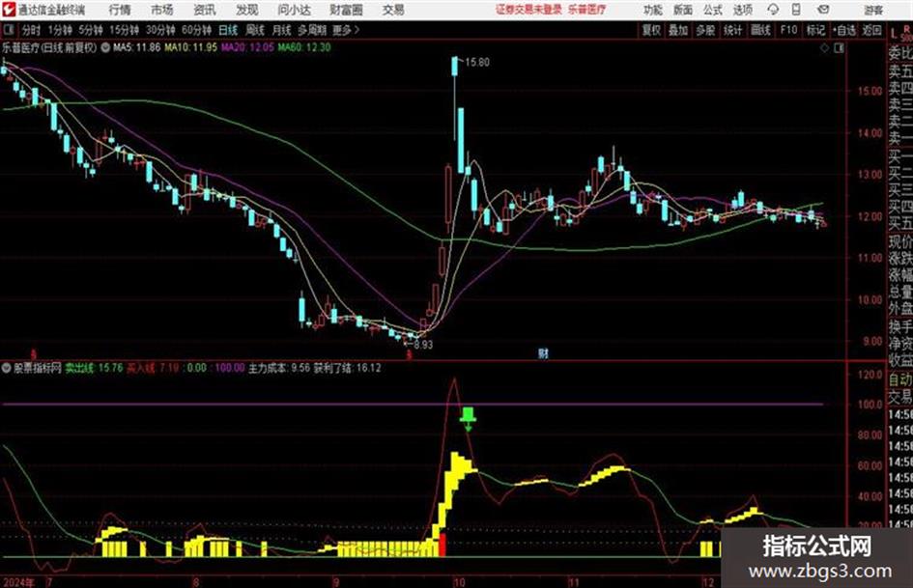This screenshot has width=913, height=588.
Task: Click the 画线 drawing toolbar button
Action: coord(760,30)
